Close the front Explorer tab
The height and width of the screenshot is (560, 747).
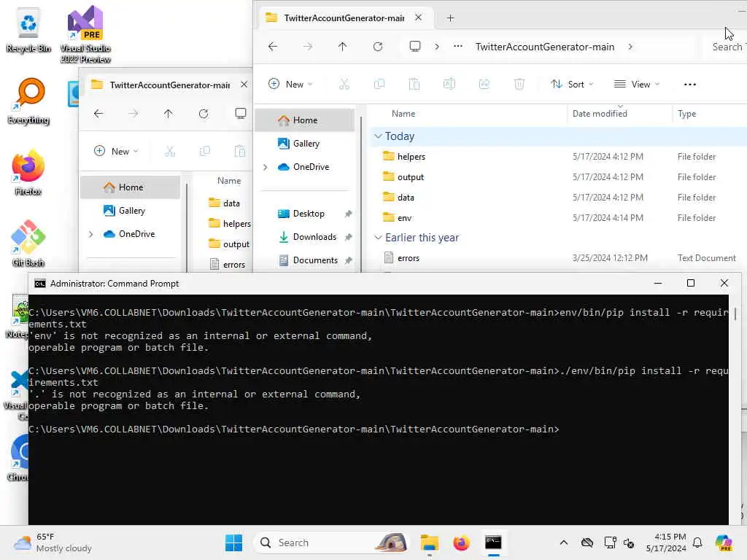point(418,17)
